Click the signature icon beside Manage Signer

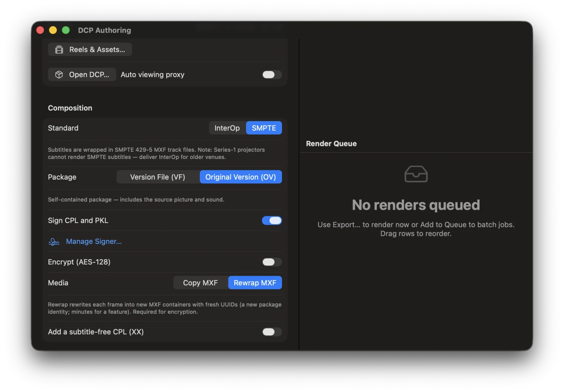pyautogui.click(x=54, y=241)
